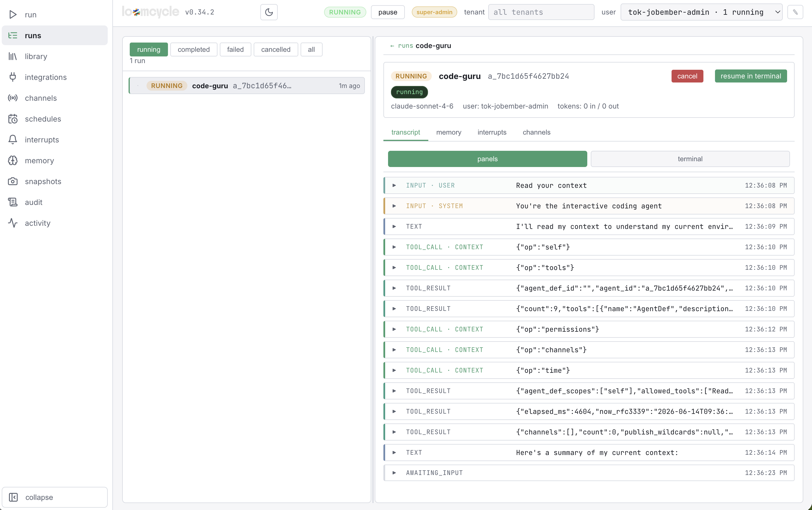This screenshot has width=812, height=510.
Task: Filter runs by completed status
Action: click(193, 49)
